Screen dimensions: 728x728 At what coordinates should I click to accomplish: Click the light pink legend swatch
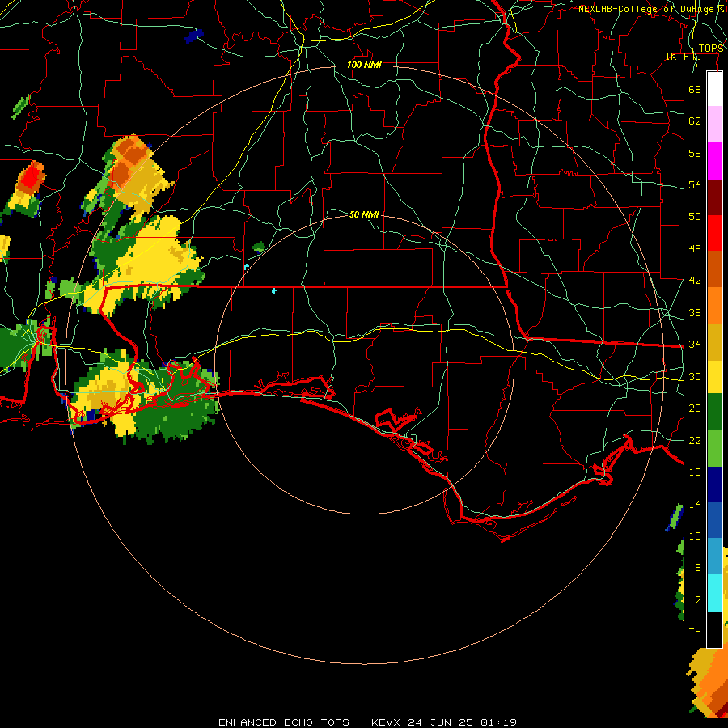[x=714, y=125]
